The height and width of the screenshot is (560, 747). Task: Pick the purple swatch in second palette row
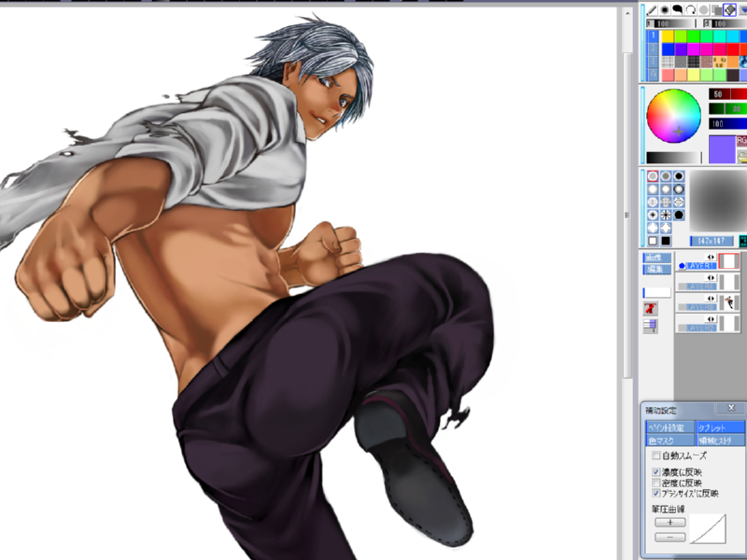[x=681, y=49]
